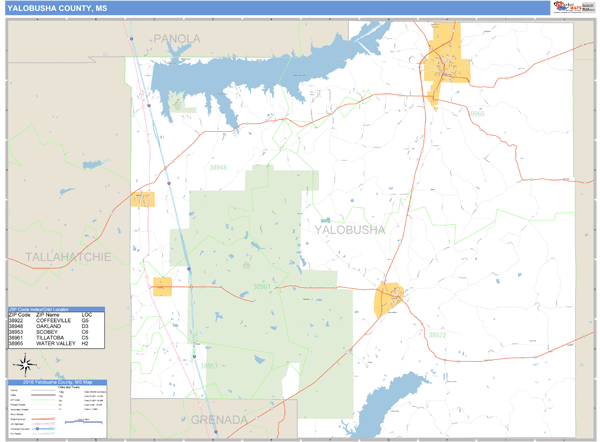Click the Tillatoba city area

pos(161,287)
